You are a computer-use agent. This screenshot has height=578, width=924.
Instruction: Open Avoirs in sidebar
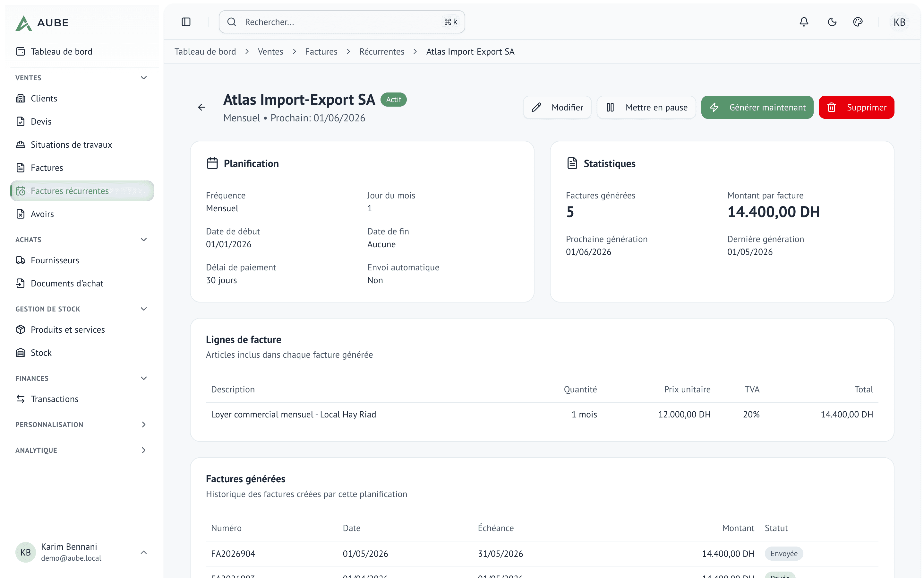[82, 214]
